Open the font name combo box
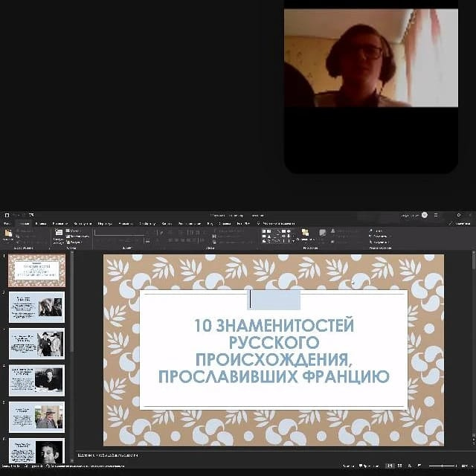Screen dimensions: 476x476 pos(118,231)
